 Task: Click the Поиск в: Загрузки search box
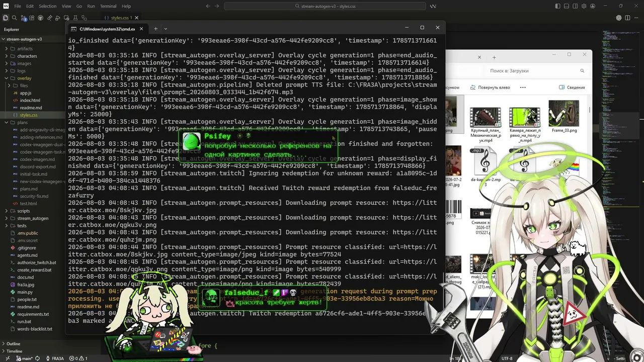click(x=536, y=71)
